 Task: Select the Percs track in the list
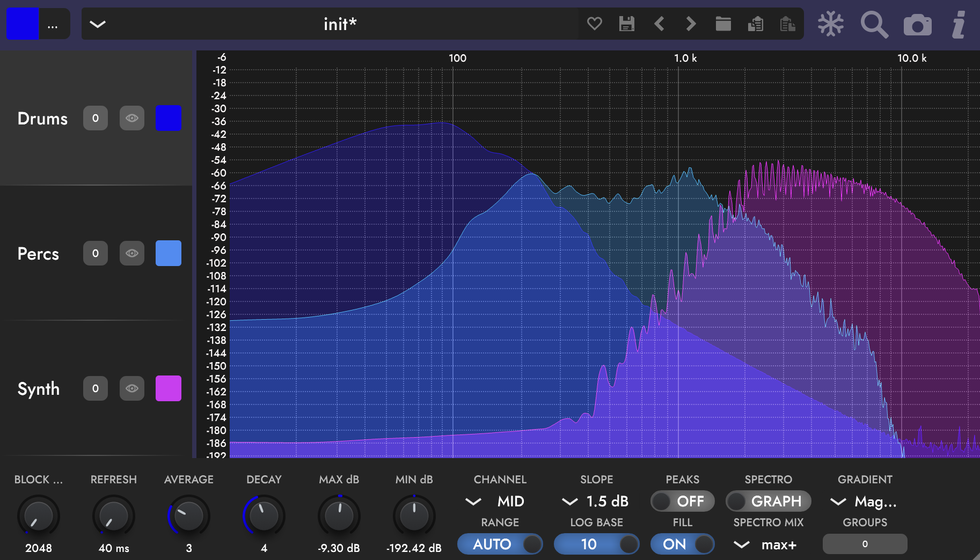(39, 254)
